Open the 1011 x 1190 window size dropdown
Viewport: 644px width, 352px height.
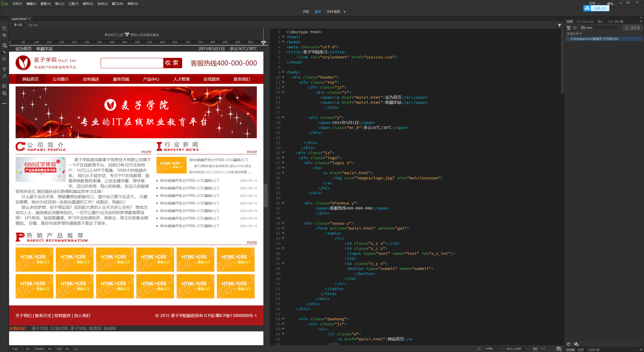(516, 349)
